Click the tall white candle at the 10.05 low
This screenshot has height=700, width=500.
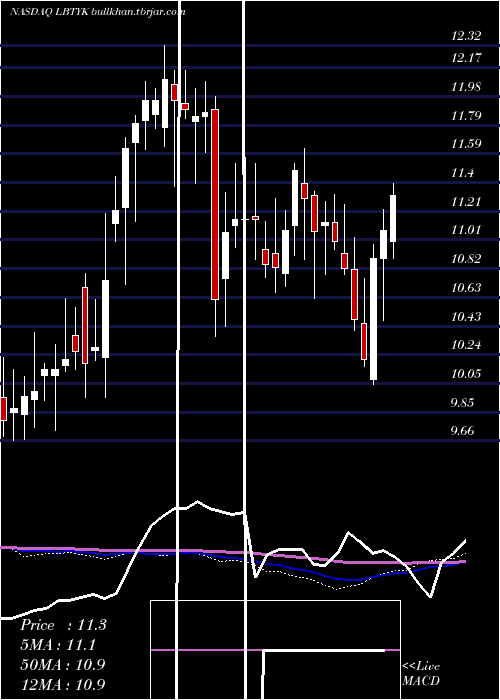coord(373,319)
